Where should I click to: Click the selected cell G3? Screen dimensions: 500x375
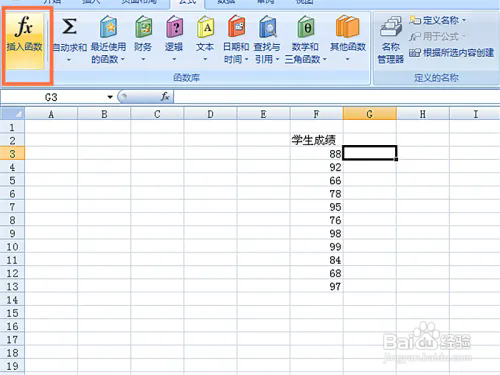point(370,154)
